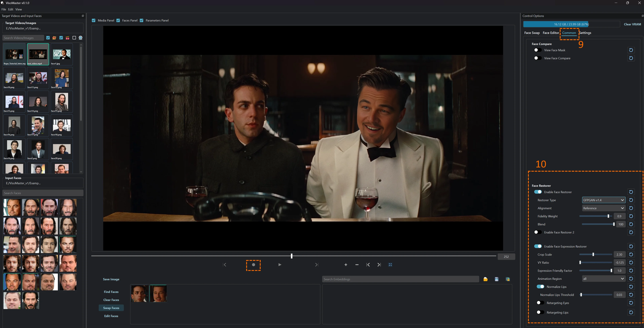Click Clear VRAM
This screenshot has width=644, height=328.
tap(632, 24)
